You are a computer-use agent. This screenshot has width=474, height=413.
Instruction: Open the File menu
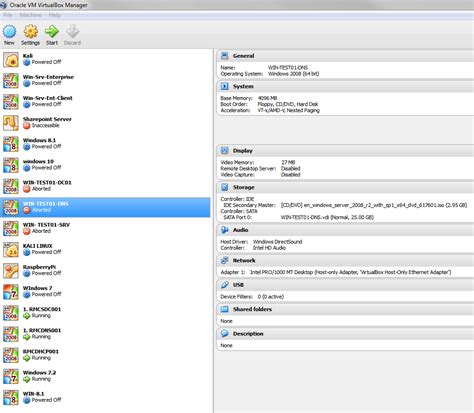pyautogui.click(x=8, y=15)
